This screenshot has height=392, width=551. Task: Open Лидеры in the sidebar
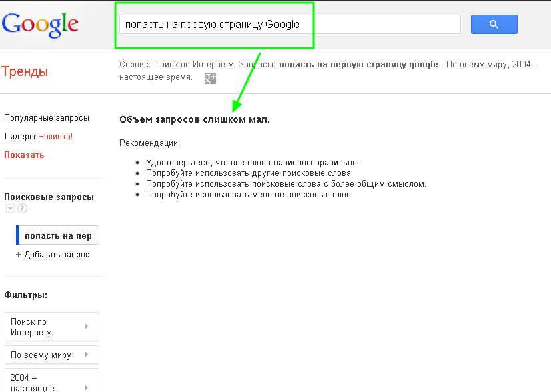pos(19,136)
